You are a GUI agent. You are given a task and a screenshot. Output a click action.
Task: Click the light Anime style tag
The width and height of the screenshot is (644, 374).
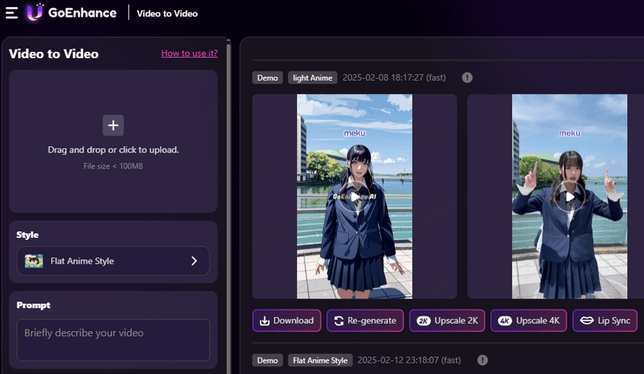(x=313, y=78)
